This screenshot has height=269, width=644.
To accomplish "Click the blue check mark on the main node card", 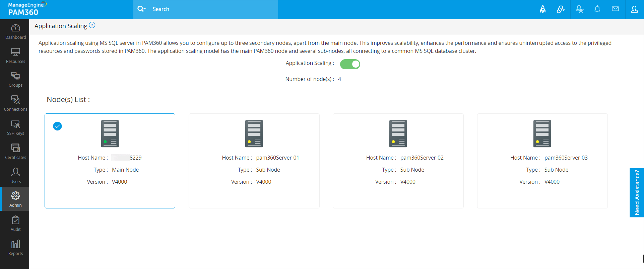I will 57,126.
